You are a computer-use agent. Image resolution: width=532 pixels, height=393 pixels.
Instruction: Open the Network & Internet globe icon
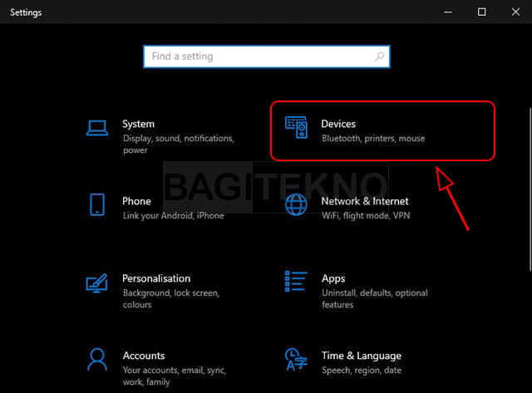click(x=296, y=204)
